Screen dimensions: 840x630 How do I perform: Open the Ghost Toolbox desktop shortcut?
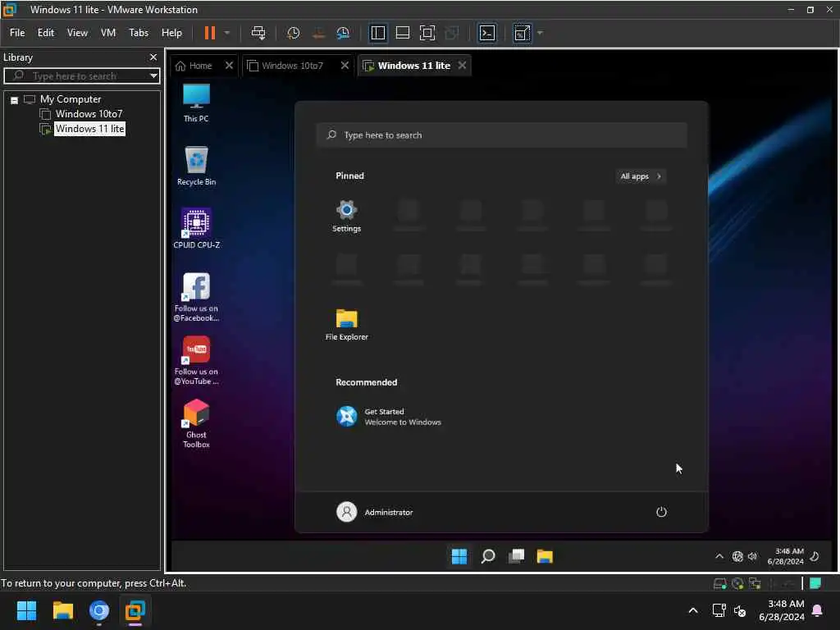(196, 423)
